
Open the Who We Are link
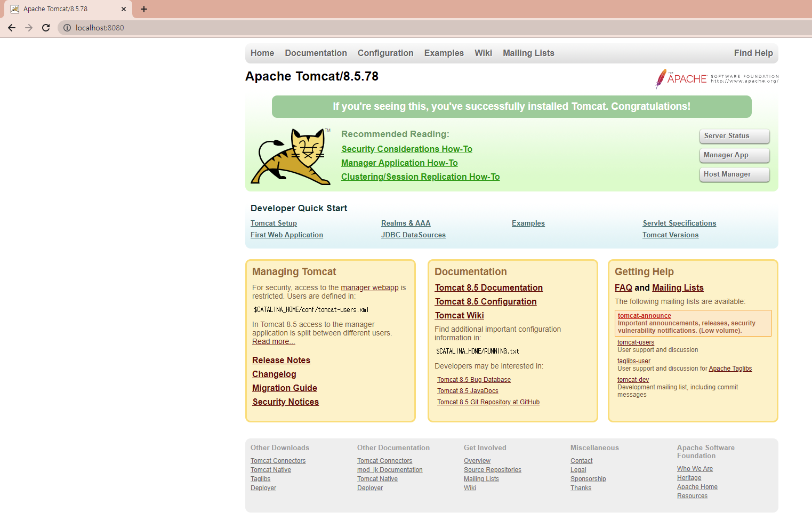pyautogui.click(x=695, y=469)
